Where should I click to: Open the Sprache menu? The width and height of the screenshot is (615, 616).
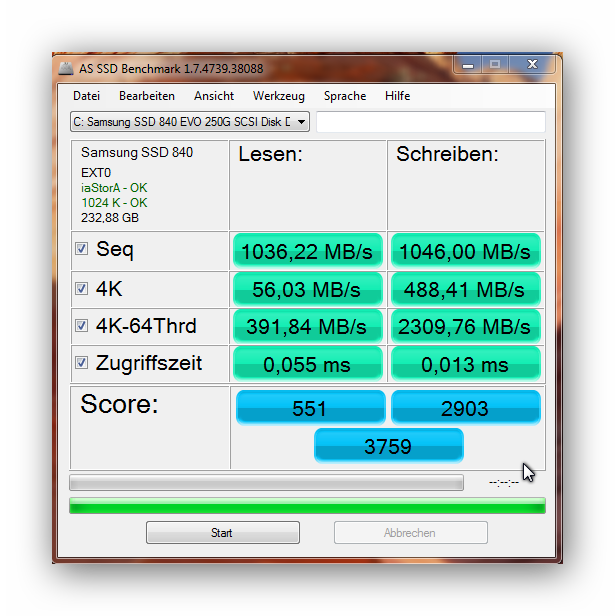345,96
